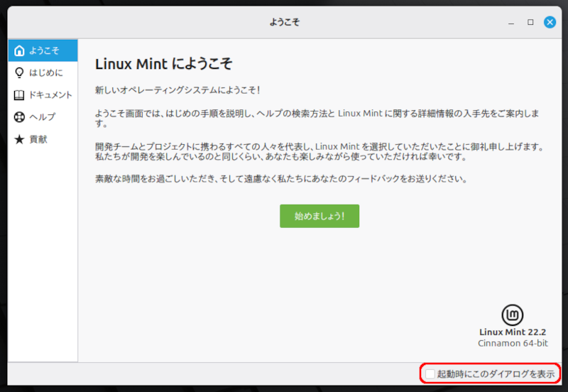
Task: Click the lightbulb icon beside はじめに
Action: click(19, 73)
